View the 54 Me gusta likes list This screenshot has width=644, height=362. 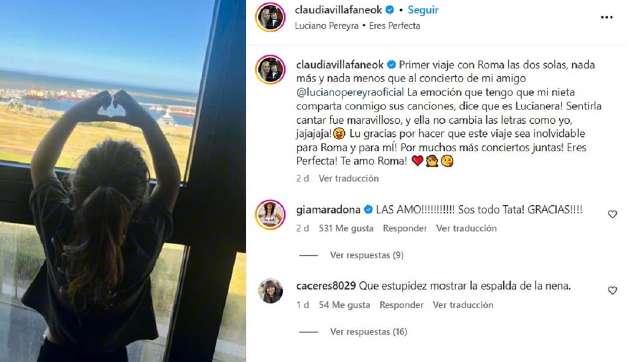pyautogui.click(x=344, y=305)
